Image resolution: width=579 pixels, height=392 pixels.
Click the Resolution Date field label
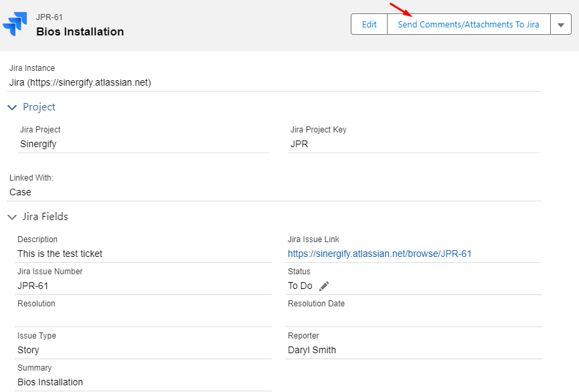pos(317,304)
